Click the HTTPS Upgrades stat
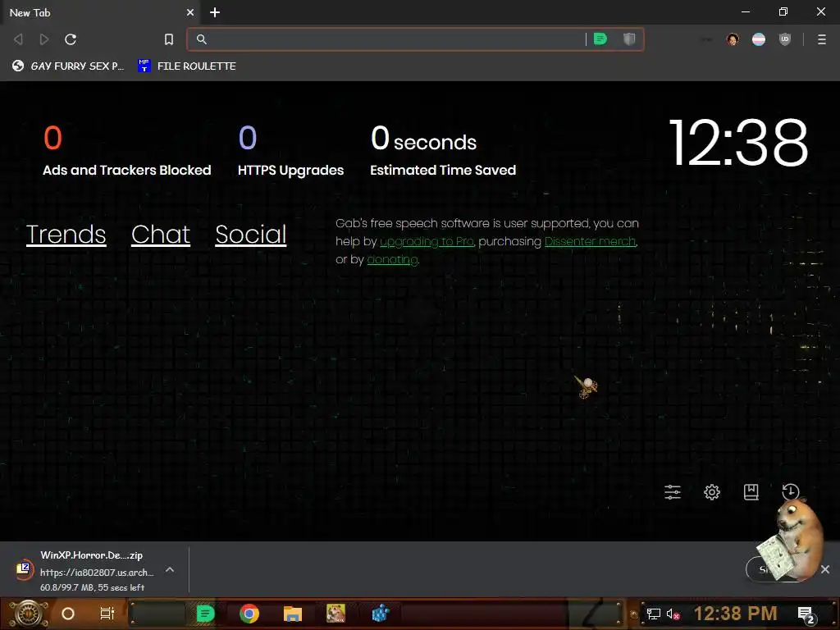 (290, 151)
